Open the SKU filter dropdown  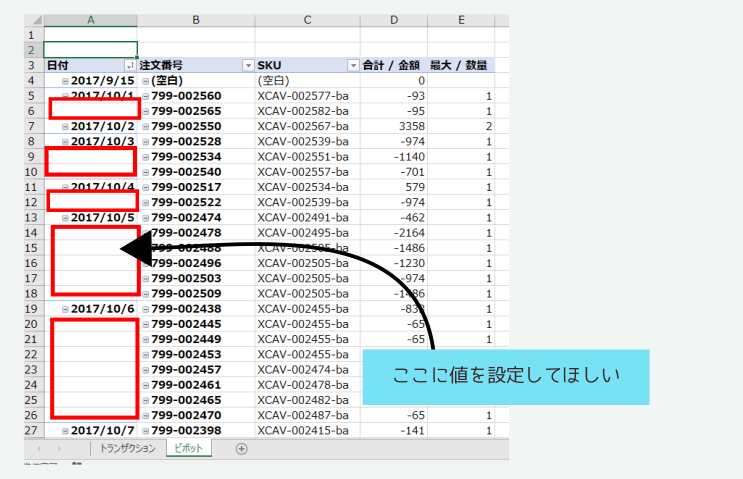coord(353,65)
